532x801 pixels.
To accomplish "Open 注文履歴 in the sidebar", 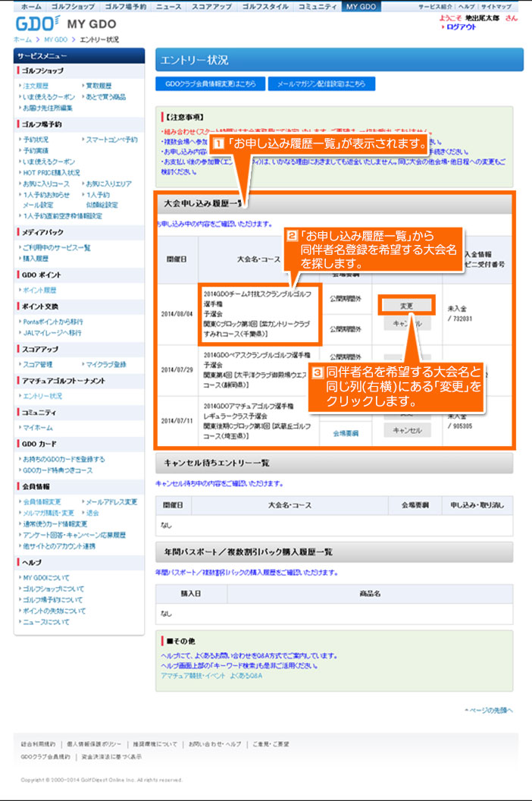I will tap(36, 86).
